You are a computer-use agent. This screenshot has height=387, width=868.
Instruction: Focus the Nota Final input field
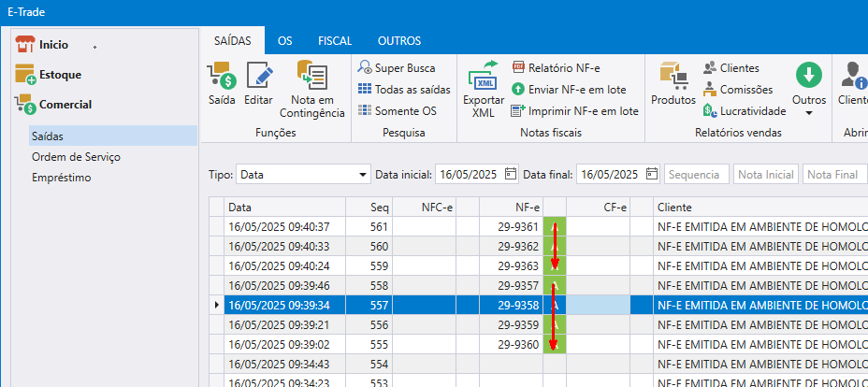tap(834, 175)
